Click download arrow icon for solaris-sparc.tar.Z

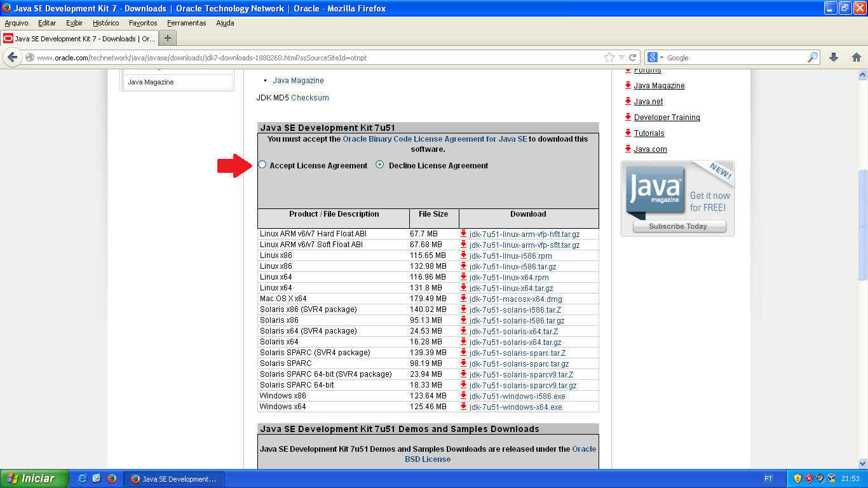[464, 353]
